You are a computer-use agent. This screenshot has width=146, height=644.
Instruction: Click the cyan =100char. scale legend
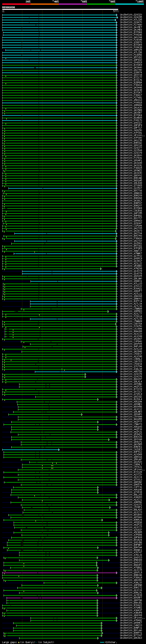[x=108, y=642]
